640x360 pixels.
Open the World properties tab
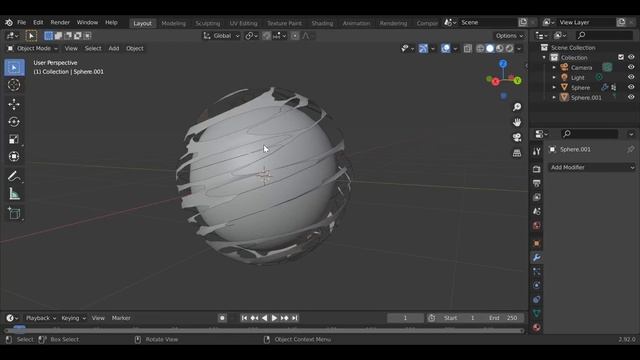pos(537,226)
